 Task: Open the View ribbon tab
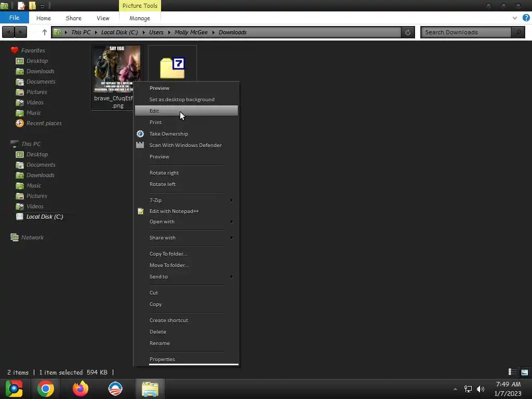point(103,18)
